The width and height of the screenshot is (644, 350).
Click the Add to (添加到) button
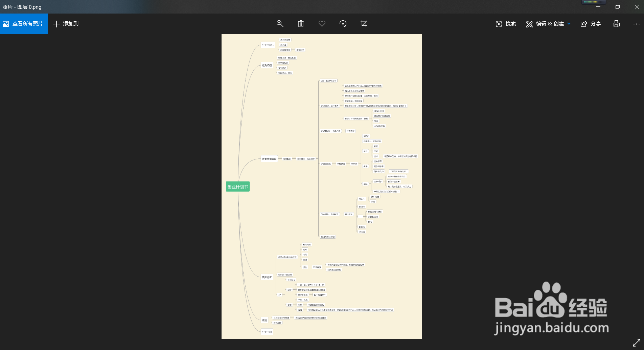(x=66, y=24)
